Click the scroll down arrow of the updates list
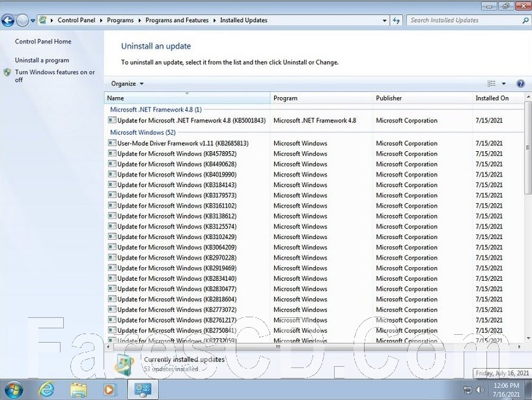This screenshot has width=532, height=400. tap(528, 338)
